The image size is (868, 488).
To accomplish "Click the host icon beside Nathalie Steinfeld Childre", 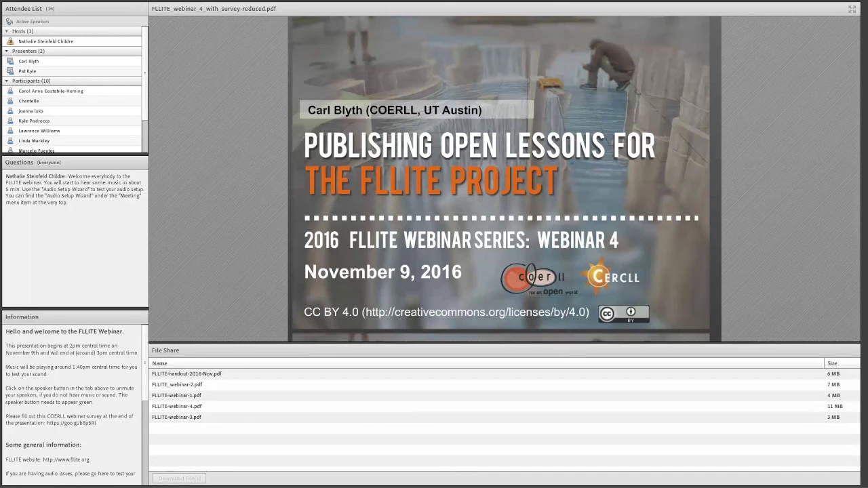I will 10,41.
